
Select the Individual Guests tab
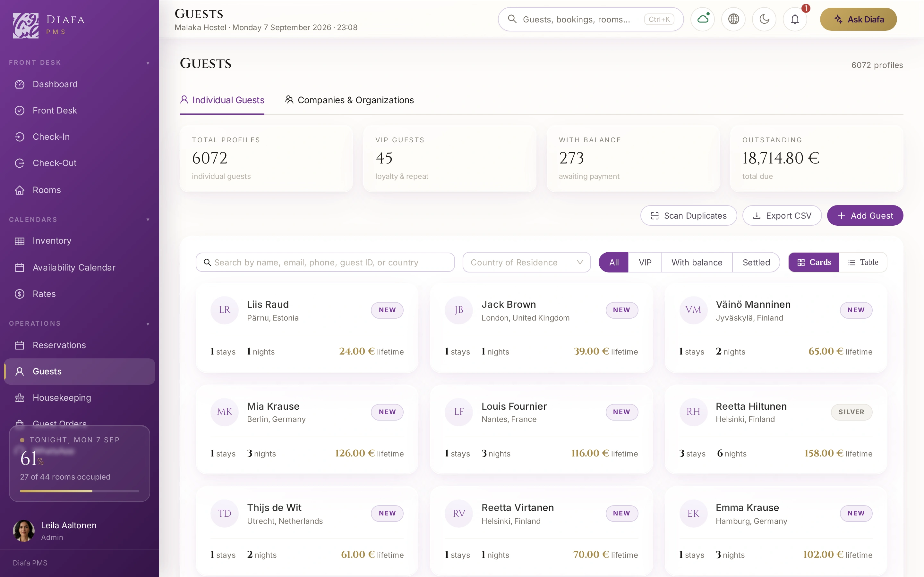pos(222,100)
